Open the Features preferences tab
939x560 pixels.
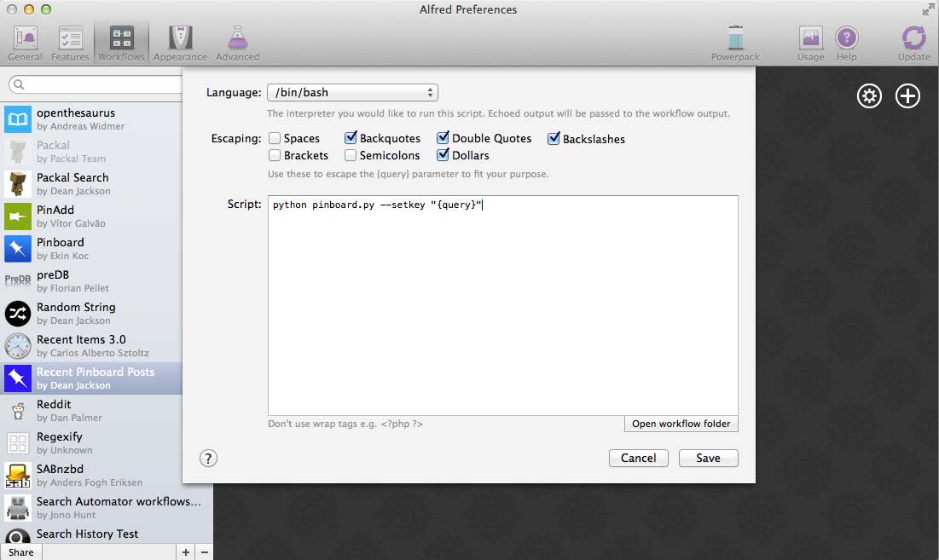(x=70, y=43)
